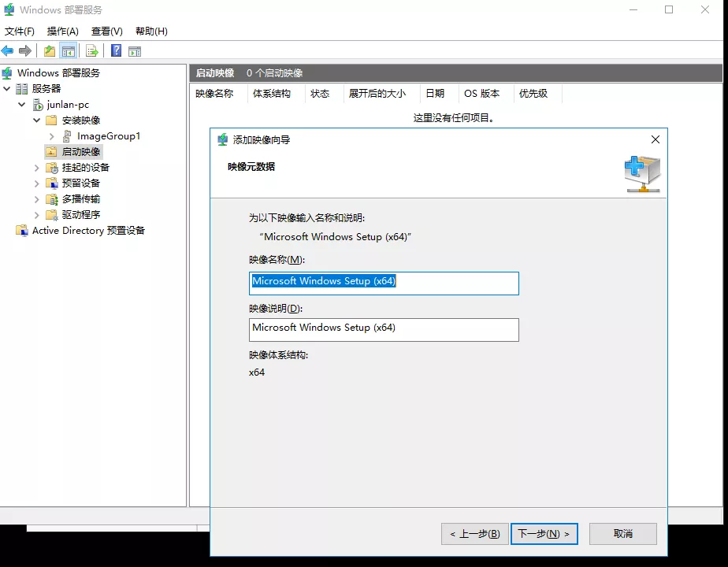Click the 映像说明 description text field
This screenshot has width=728, height=567.
click(x=384, y=330)
